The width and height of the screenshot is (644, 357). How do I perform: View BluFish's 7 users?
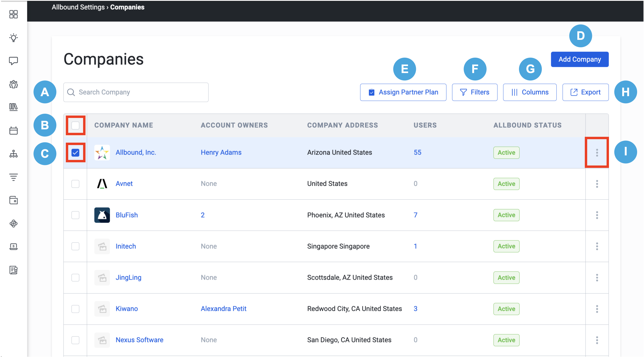[x=415, y=215]
